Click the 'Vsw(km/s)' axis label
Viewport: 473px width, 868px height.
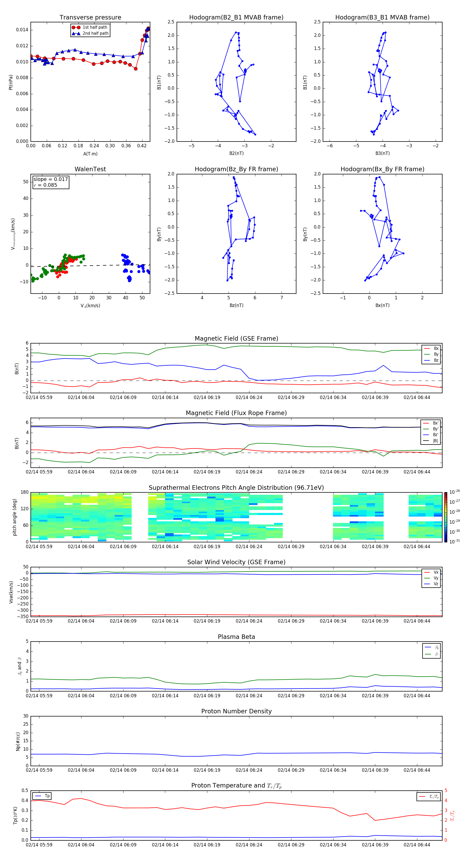coord(11,592)
